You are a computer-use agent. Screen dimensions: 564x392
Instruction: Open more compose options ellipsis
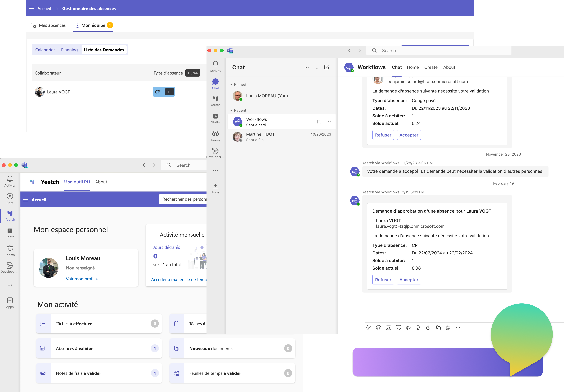pos(458,328)
